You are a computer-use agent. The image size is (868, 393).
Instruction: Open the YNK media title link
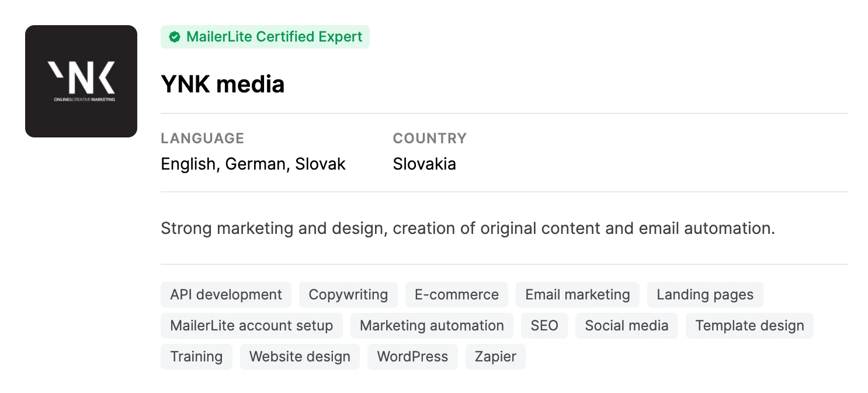(223, 85)
